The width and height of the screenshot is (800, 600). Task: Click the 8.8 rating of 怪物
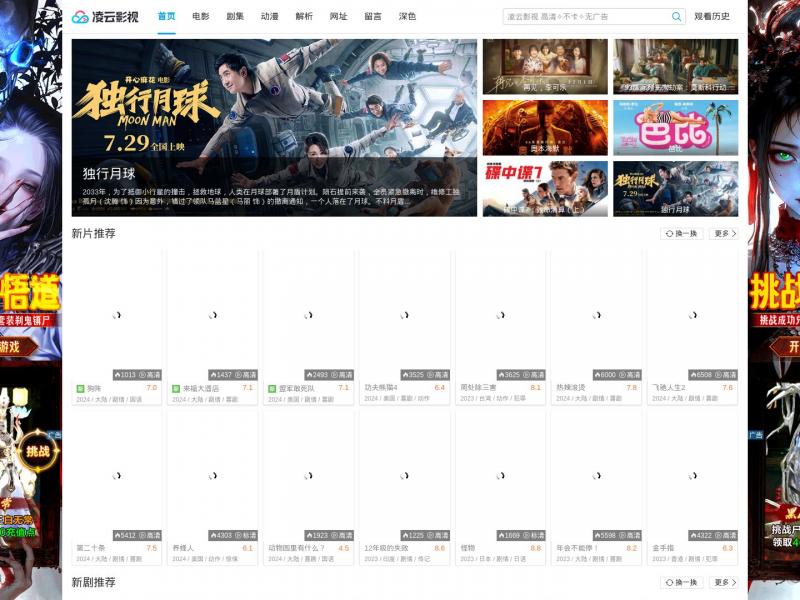535,548
